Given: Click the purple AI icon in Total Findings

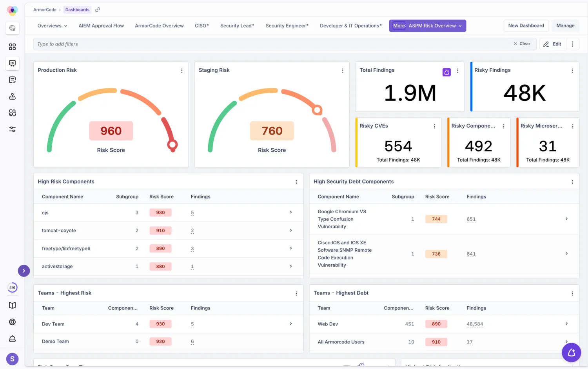Looking at the screenshot, I should (446, 72).
